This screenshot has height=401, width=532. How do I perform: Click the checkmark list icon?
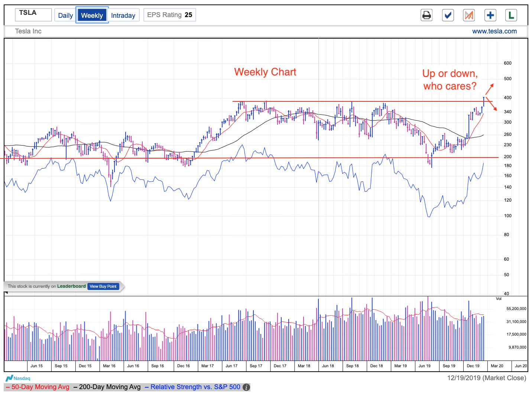pos(448,15)
